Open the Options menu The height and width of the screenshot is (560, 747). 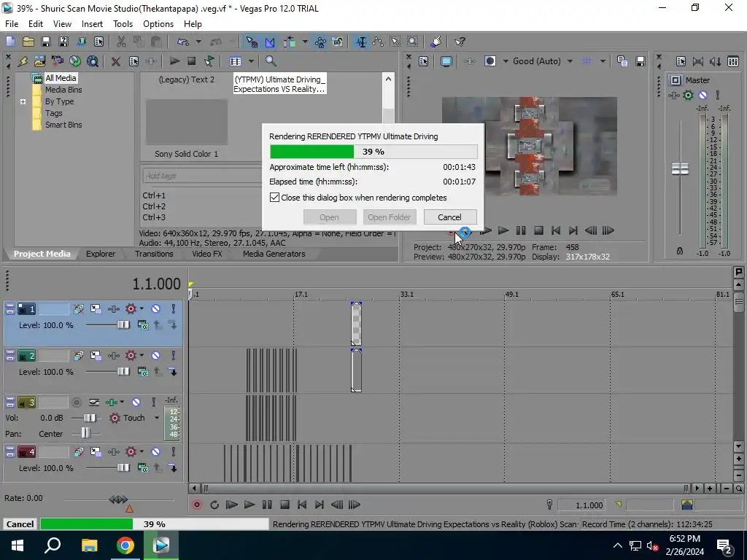click(x=158, y=24)
